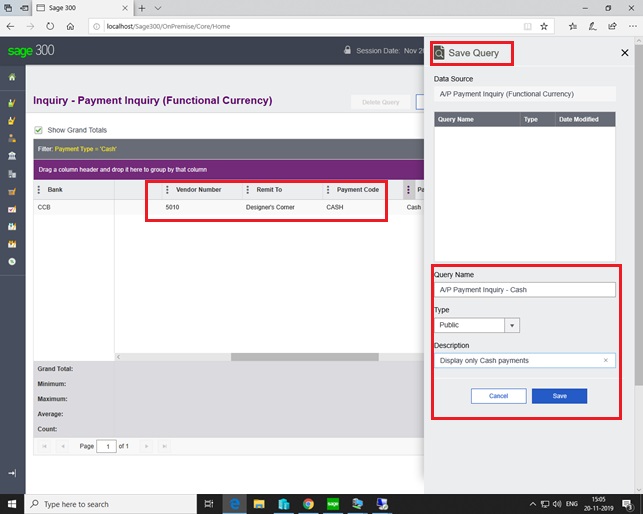Open browser settings and more menu
Viewport: 643px width, 514px height.
(x=632, y=26)
